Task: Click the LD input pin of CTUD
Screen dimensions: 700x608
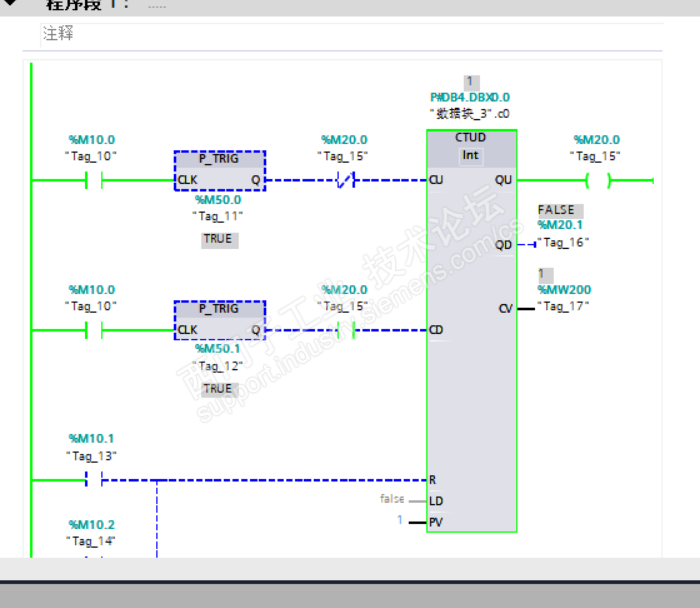Action: (x=436, y=501)
